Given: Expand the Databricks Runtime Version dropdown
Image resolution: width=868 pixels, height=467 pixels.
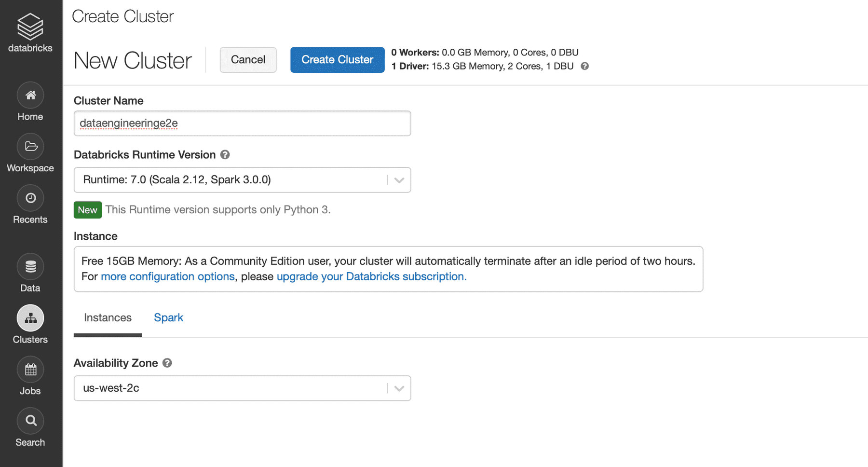Looking at the screenshot, I should tap(399, 179).
